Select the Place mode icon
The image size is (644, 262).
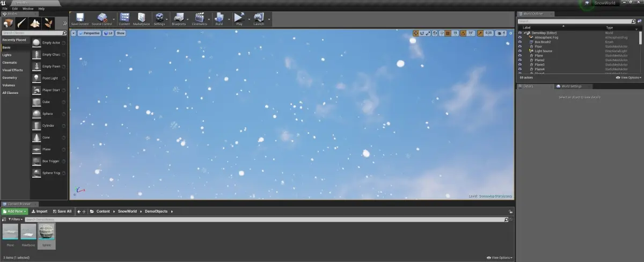pos(8,23)
